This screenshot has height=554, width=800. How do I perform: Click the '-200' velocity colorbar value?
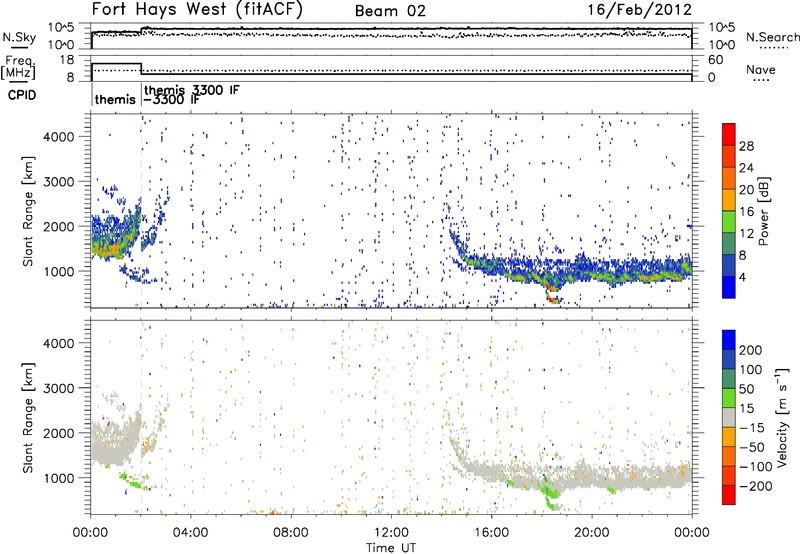pos(756,486)
